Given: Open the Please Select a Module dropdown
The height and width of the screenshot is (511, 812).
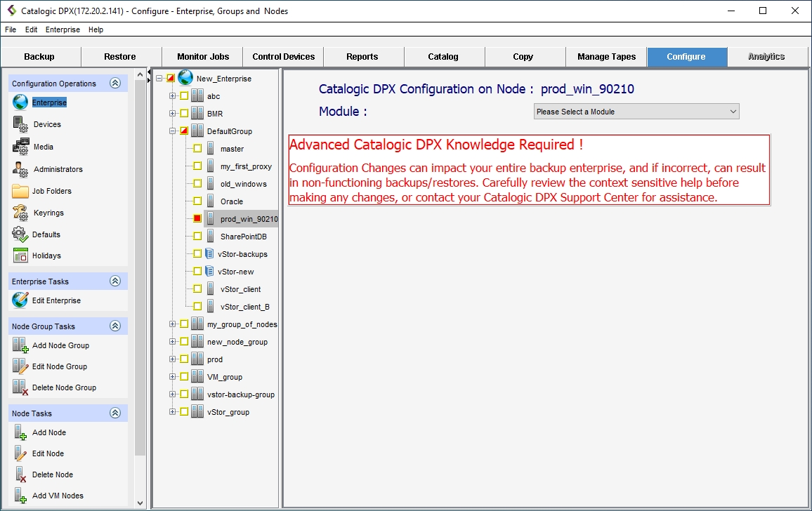Looking at the screenshot, I should tap(636, 112).
